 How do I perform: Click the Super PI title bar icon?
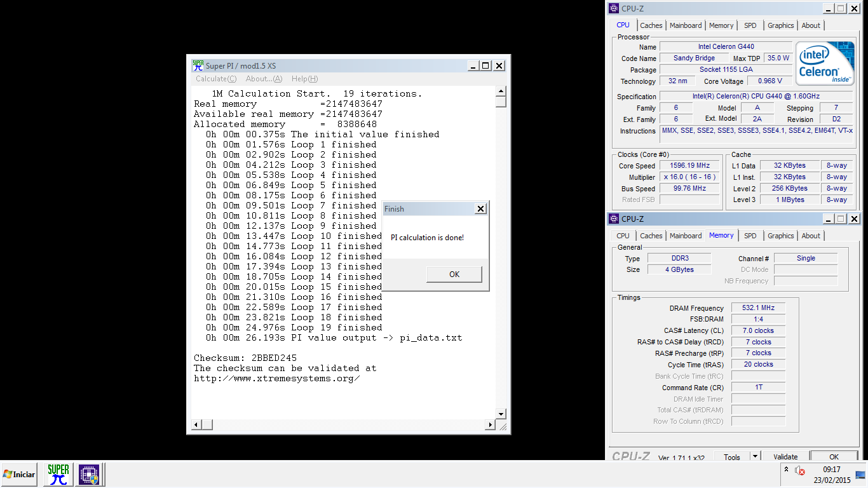pyautogui.click(x=198, y=65)
